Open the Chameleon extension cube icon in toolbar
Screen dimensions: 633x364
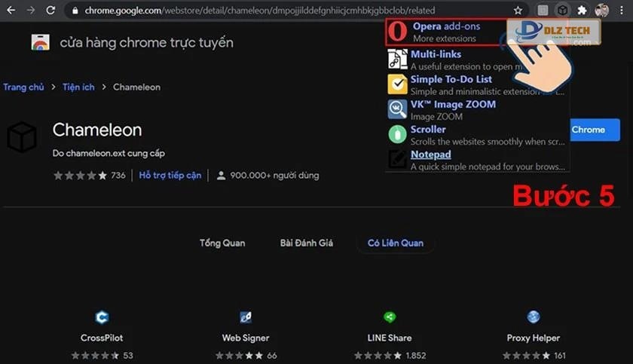pos(562,11)
